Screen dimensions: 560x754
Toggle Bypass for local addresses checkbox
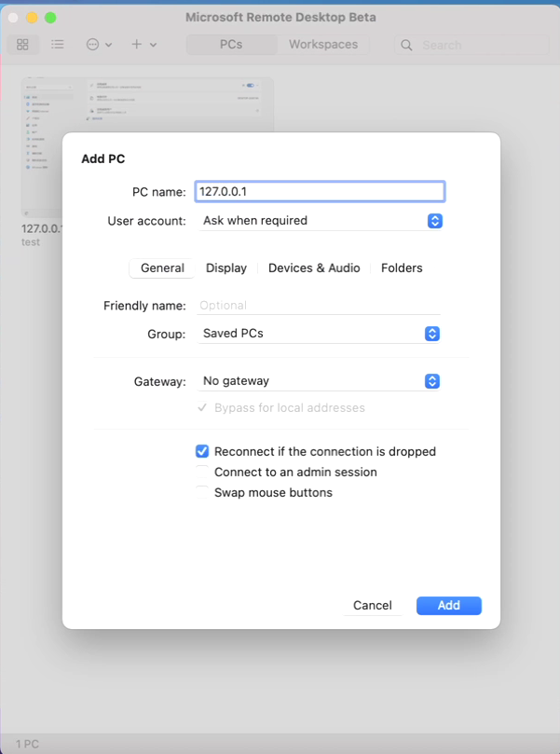(202, 408)
